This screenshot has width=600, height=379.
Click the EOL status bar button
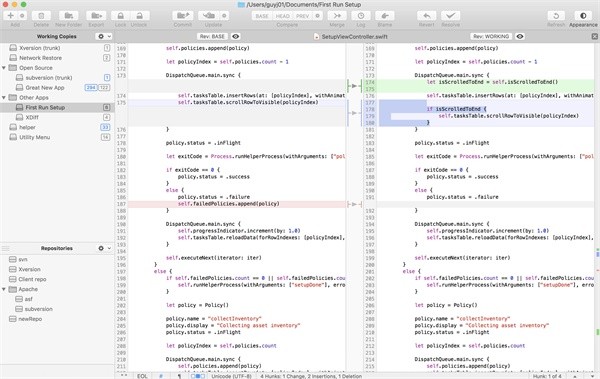(142, 376)
